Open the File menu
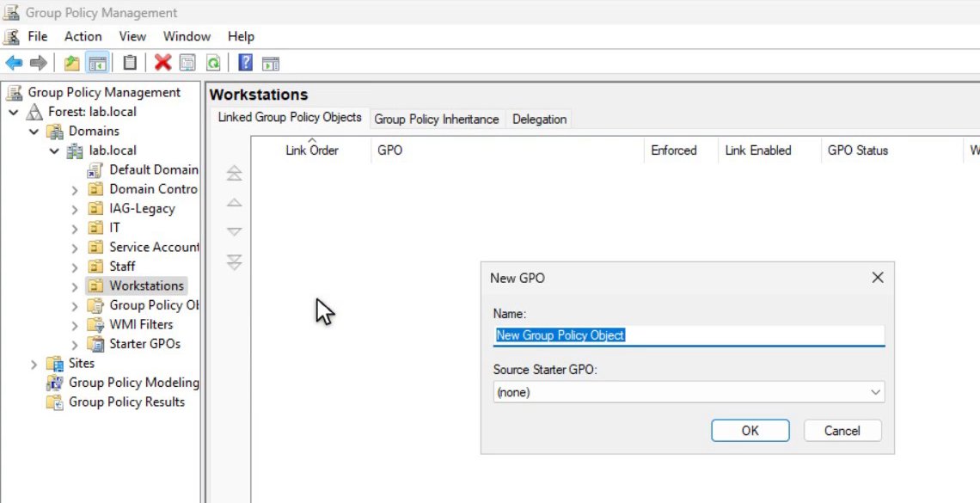 pyautogui.click(x=38, y=37)
